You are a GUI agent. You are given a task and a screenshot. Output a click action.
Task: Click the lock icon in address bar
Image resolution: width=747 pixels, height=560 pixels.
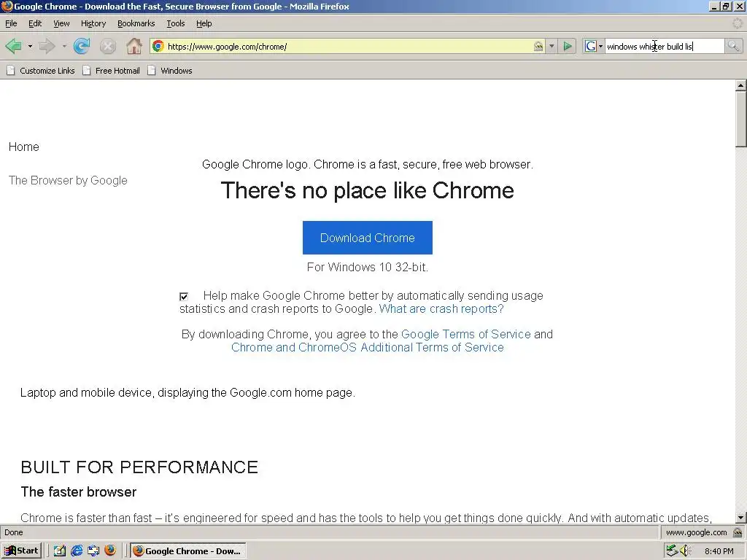tap(538, 46)
